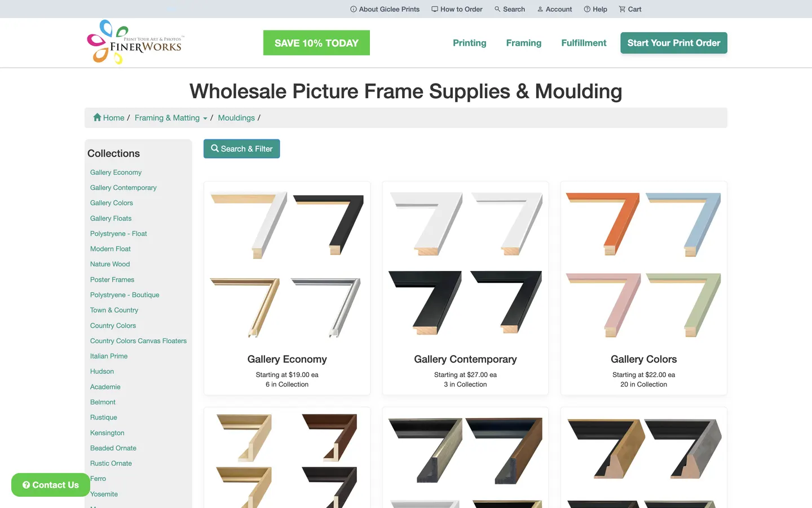Click Gallery Colors card title
The height and width of the screenshot is (508, 812).
[x=643, y=359]
